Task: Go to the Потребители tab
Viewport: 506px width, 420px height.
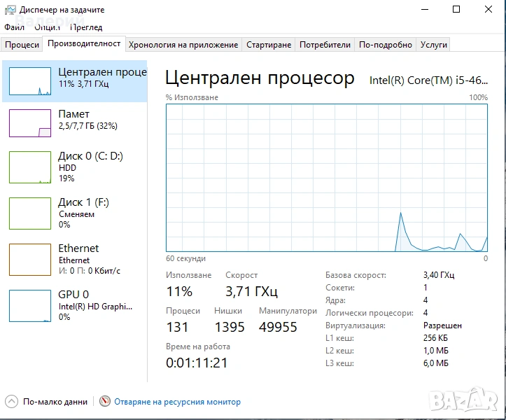Action: click(325, 45)
